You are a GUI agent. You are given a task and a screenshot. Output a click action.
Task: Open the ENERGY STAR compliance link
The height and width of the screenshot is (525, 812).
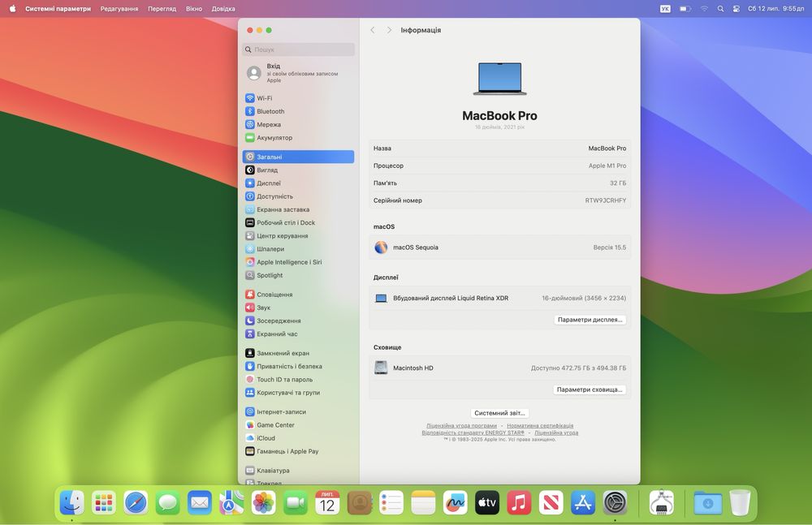(473, 432)
